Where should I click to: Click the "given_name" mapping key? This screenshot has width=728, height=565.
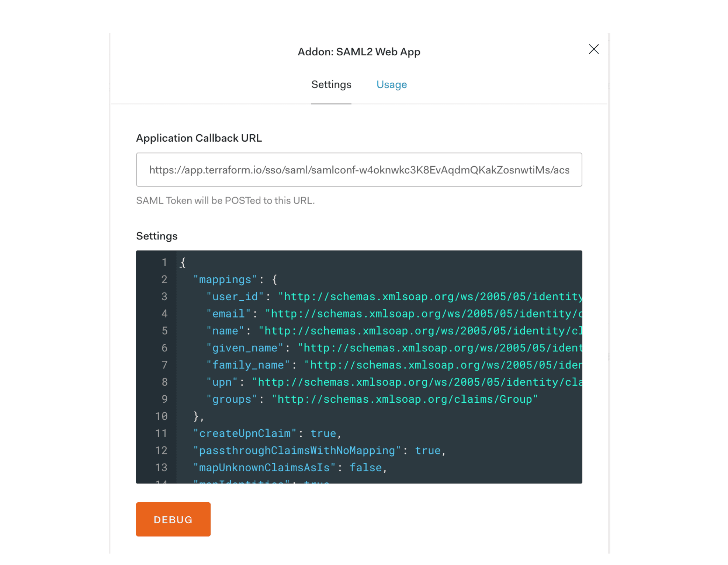pos(245,348)
